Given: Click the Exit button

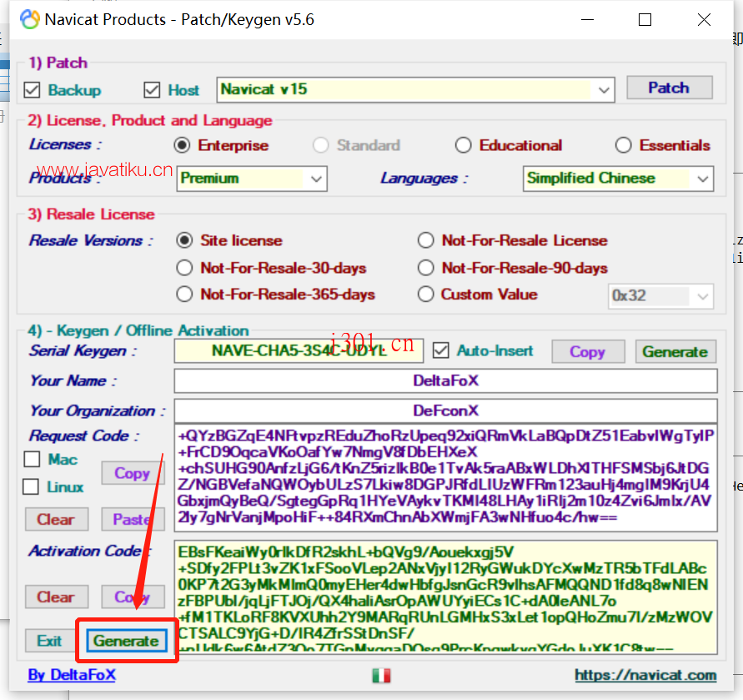Looking at the screenshot, I should click(49, 641).
